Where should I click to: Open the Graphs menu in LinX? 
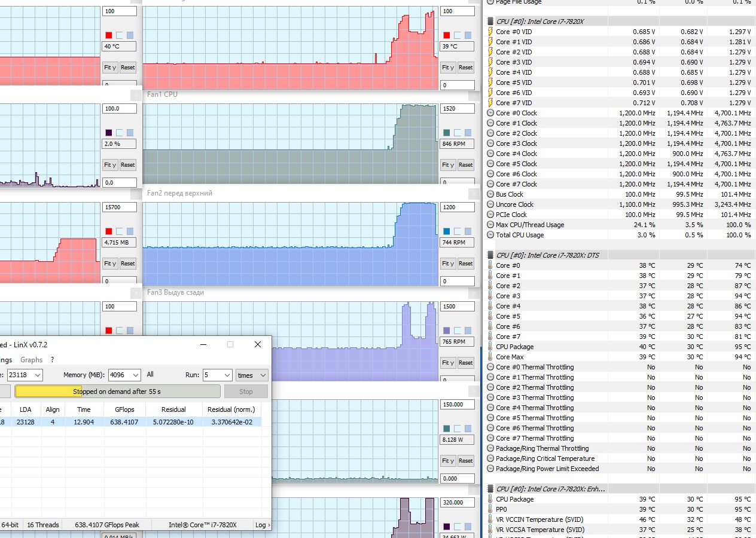tap(31, 360)
